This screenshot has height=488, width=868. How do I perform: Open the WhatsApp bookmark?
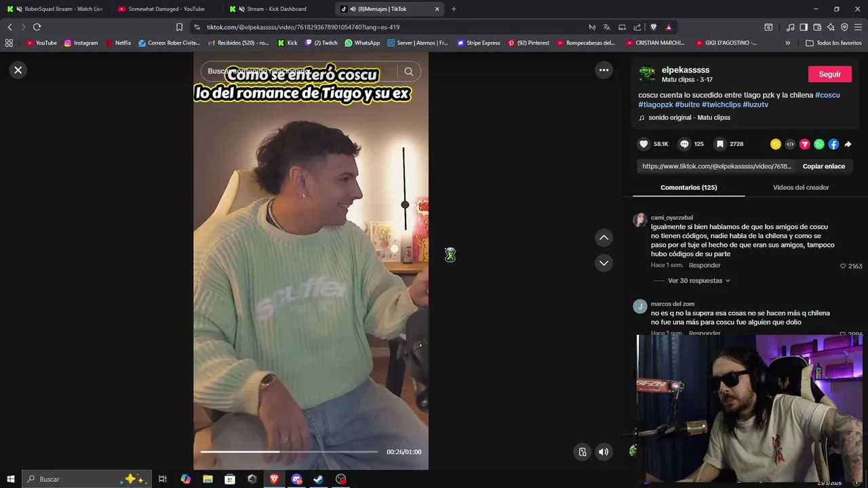362,43
